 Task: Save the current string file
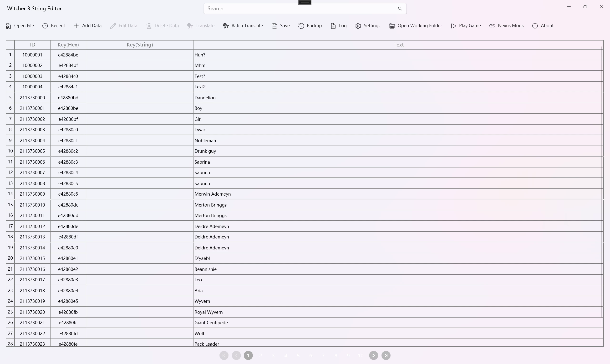pyautogui.click(x=281, y=26)
